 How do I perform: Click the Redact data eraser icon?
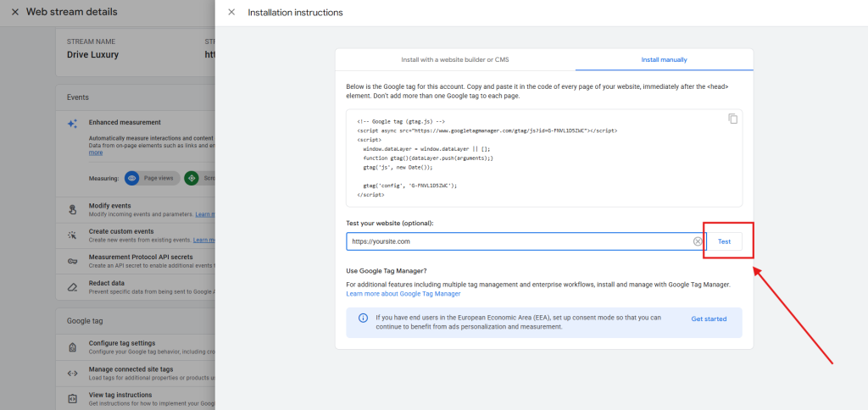point(73,286)
